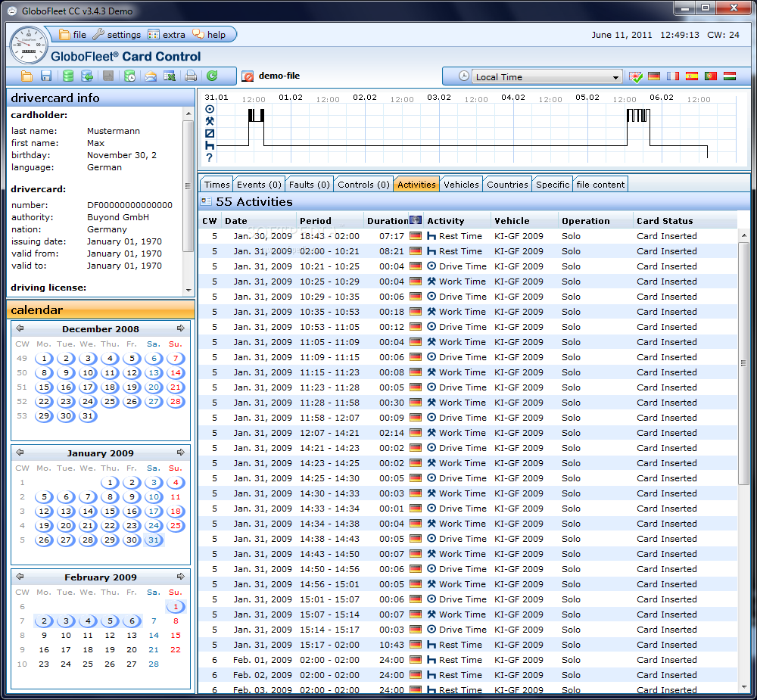The height and width of the screenshot is (700, 757).
Task: Select the 12:07 - 14:21 Work Time row
Action: coord(468,433)
